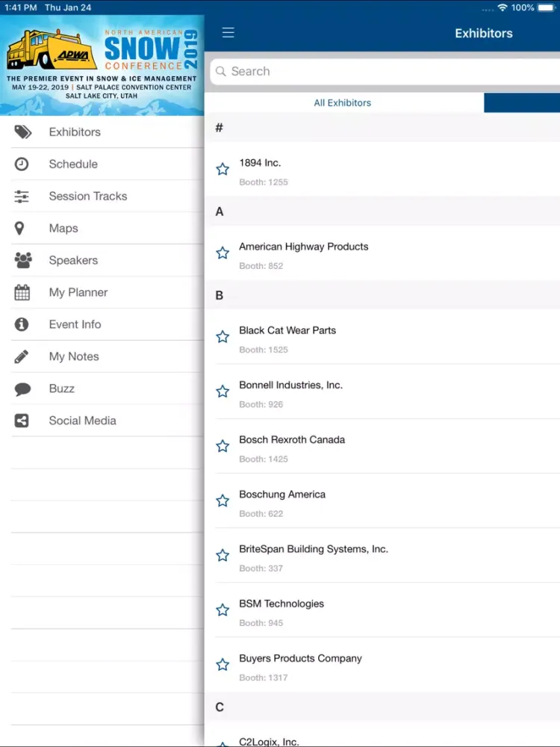The image size is (560, 747).
Task: Open Buyers Products Company entry
Action: [x=382, y=665]
